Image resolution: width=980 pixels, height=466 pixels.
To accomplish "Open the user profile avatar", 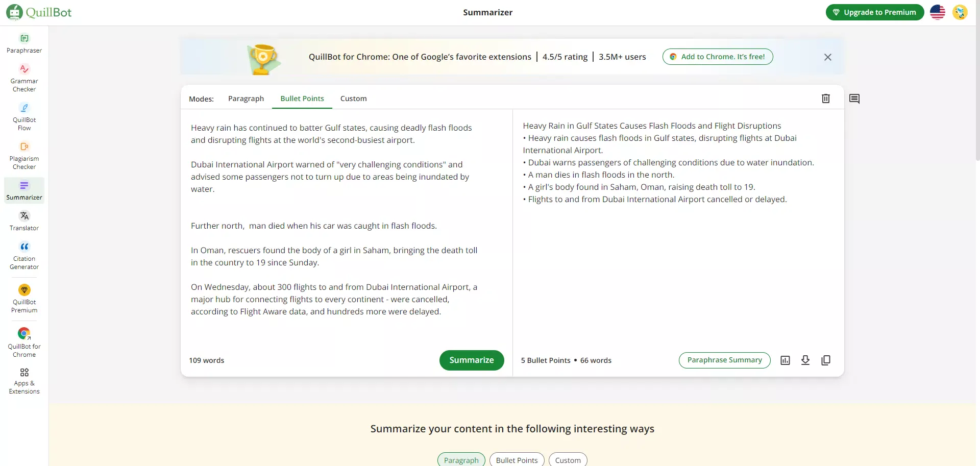I will pyautogui.click(x=960, y=12).
